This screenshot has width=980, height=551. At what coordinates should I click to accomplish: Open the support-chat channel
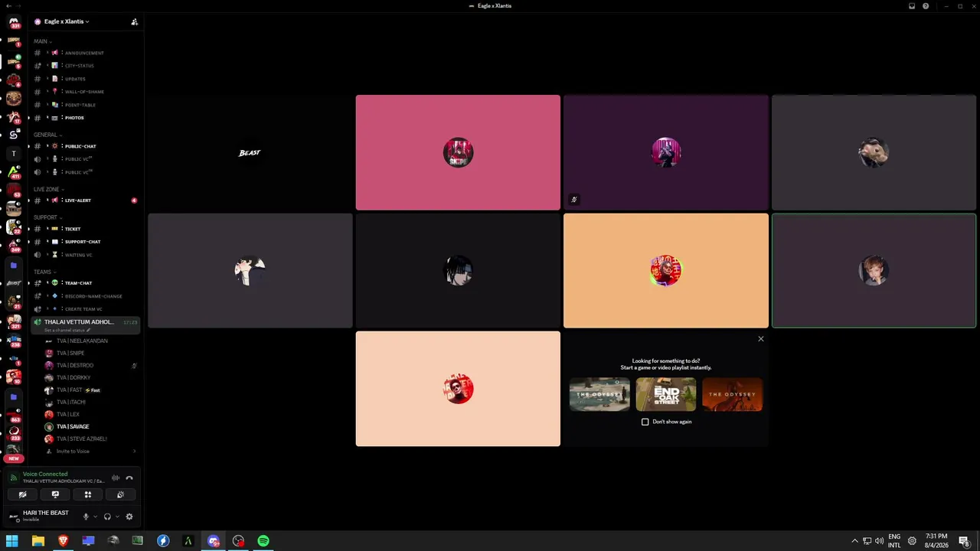[x=84, y=242]
